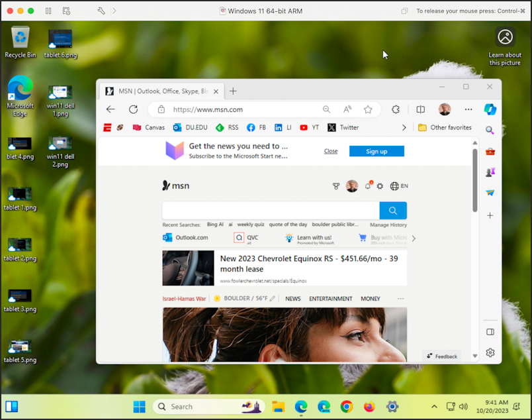Open the Extensions puzzle icon

tap(396, 109)
